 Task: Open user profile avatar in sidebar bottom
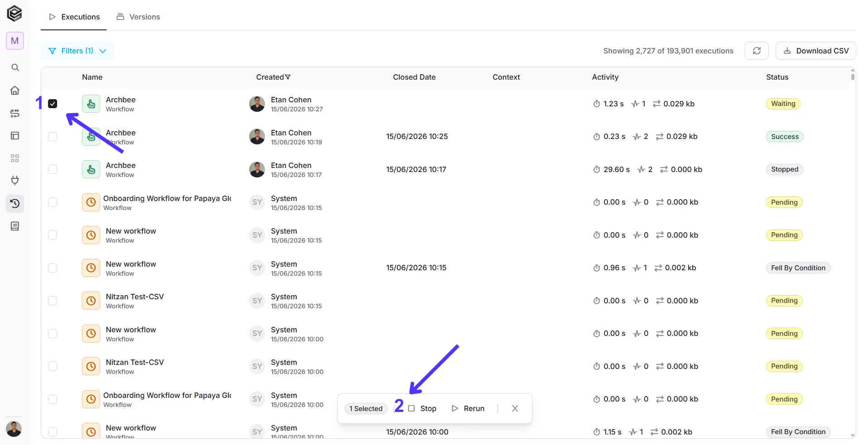point(14,429)
